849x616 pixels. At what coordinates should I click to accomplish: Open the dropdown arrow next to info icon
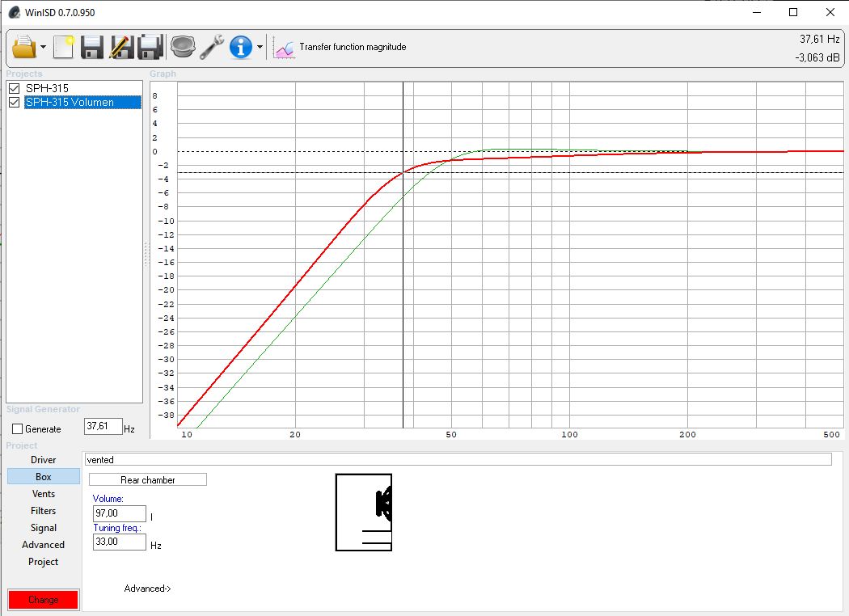pos(260,48)
